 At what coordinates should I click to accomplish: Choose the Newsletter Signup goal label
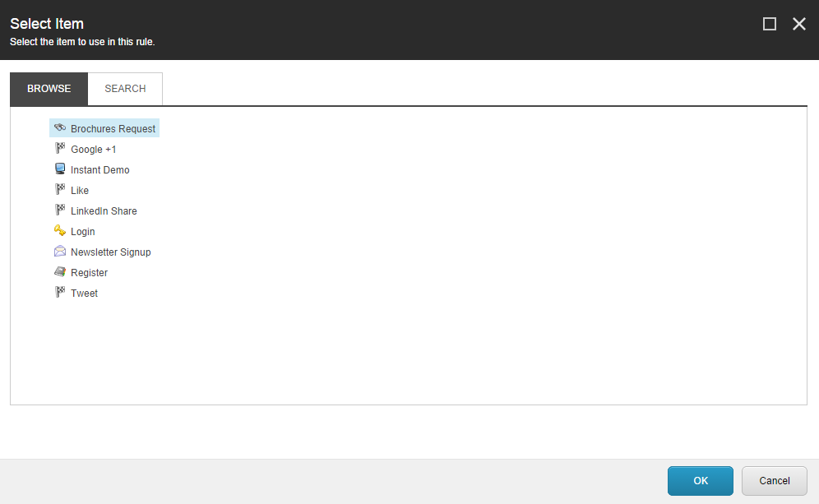click(111, 252)
